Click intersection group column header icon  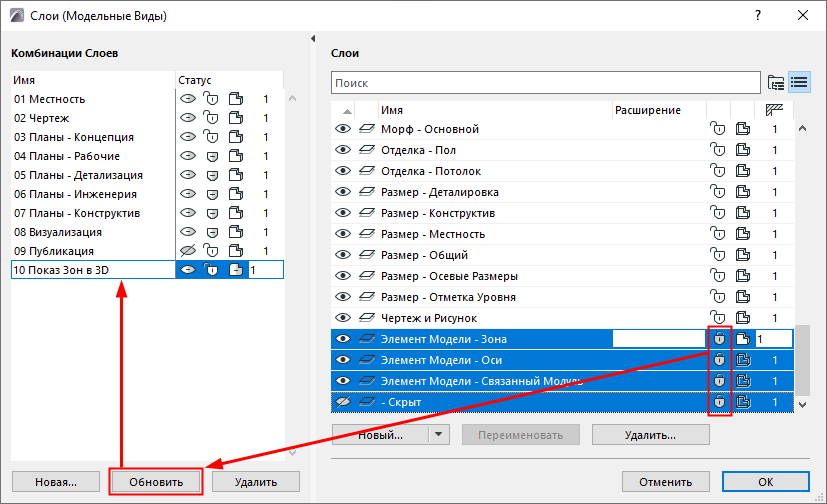tap(774, 110)
